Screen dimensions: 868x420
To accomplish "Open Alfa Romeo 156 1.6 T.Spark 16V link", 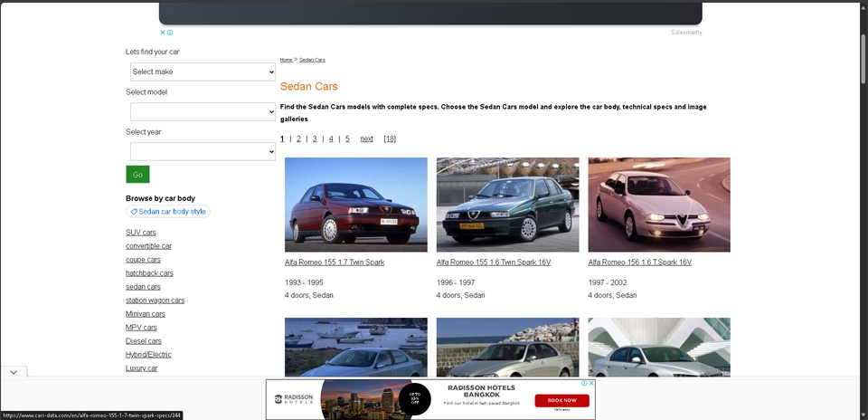I will click(639, 262).
